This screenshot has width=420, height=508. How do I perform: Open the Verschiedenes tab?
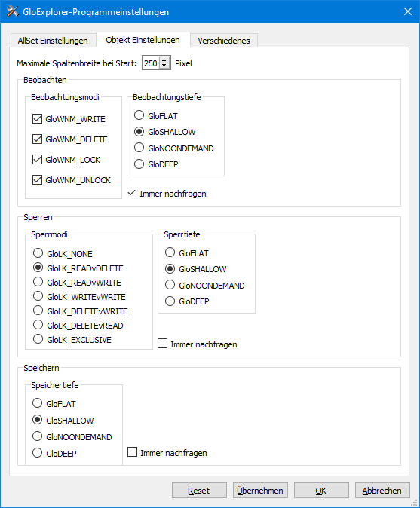(224, 41)
